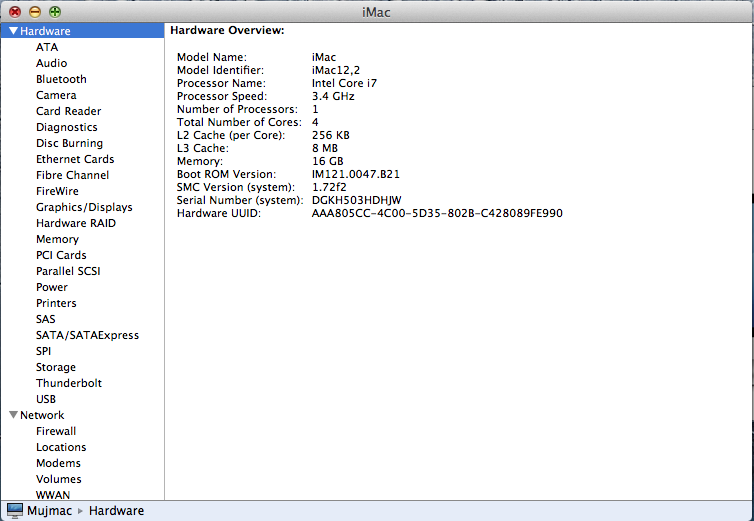Click the Hardware Overview heading

(x=227, y=30)
